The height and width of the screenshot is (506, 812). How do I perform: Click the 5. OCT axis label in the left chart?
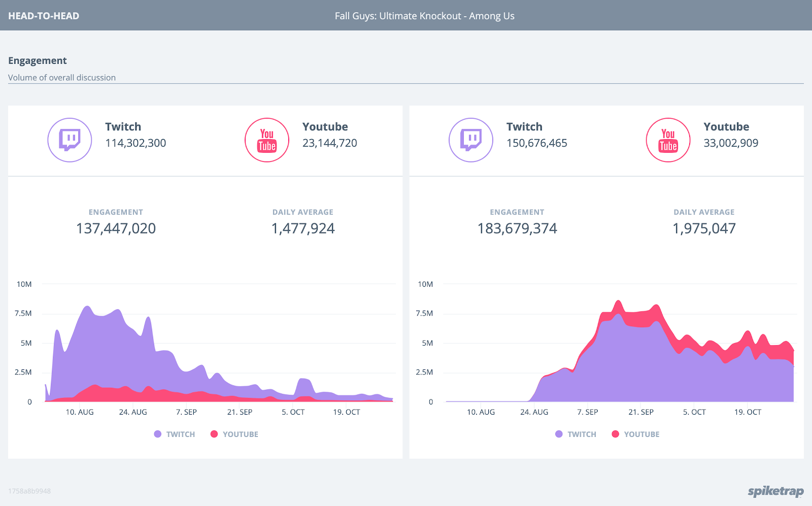293,412
